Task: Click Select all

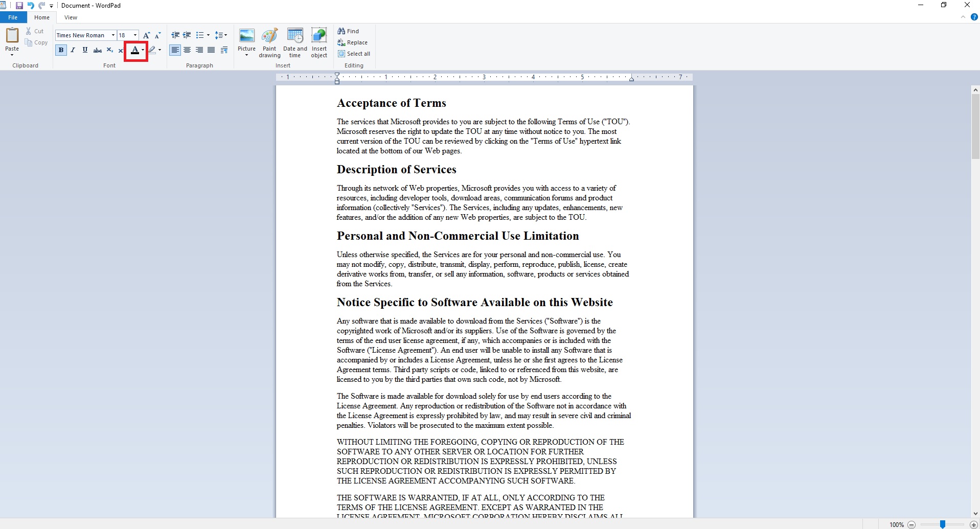Action: (x=354, y=54)
